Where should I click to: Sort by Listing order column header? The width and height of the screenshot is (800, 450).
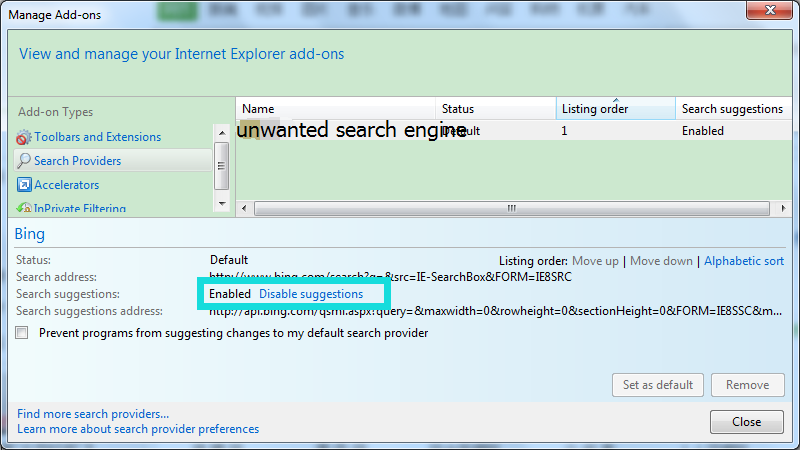tap(615, 109)
